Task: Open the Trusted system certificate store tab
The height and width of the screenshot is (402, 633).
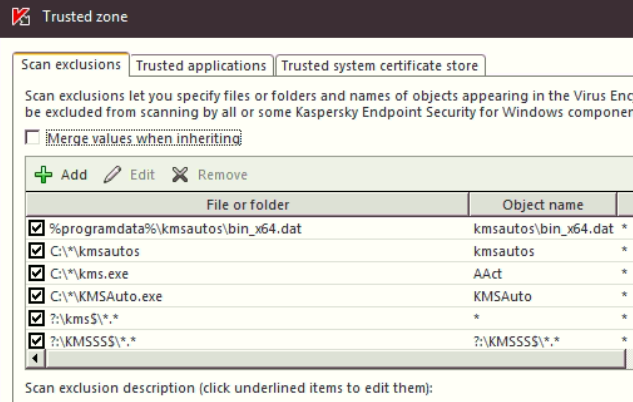Action: coord(381,66)
